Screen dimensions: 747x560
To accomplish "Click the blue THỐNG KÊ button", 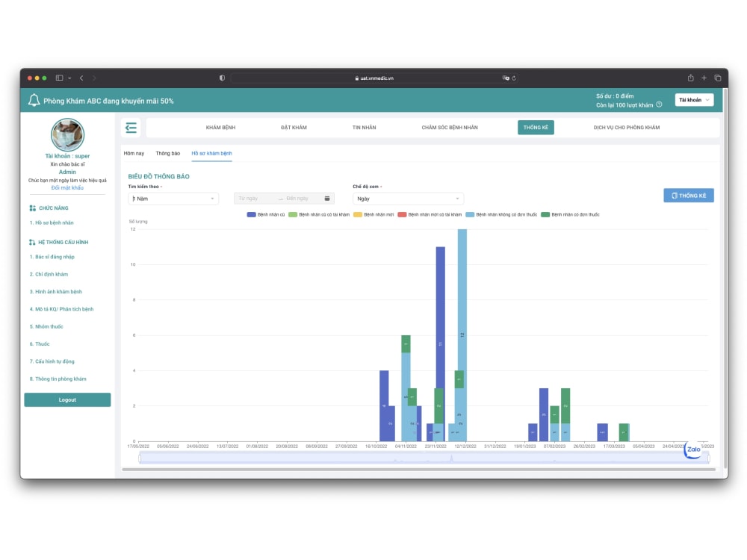I will click(x=689, y=196).
